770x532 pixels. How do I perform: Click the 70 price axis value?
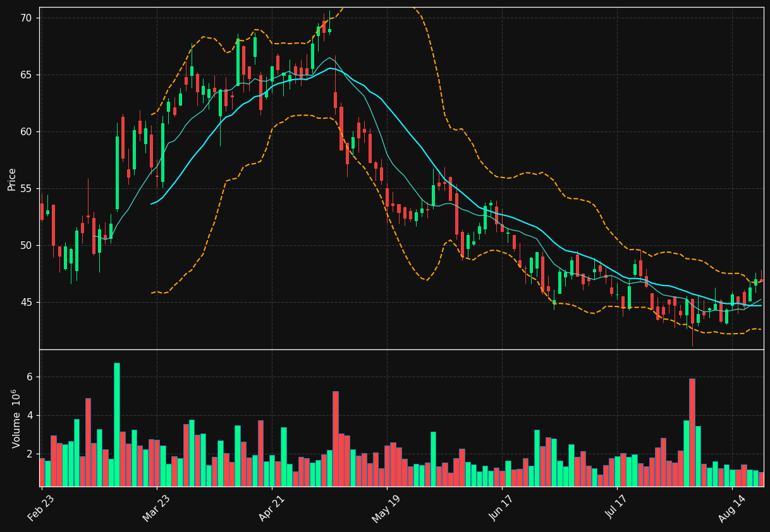(x=25, y=18)
